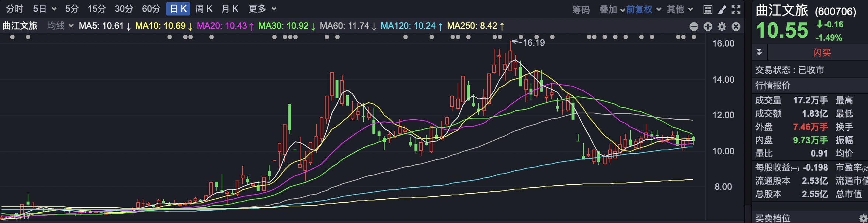
Task: Select the 5分 timeframe
Action: [x=72, y=9]
